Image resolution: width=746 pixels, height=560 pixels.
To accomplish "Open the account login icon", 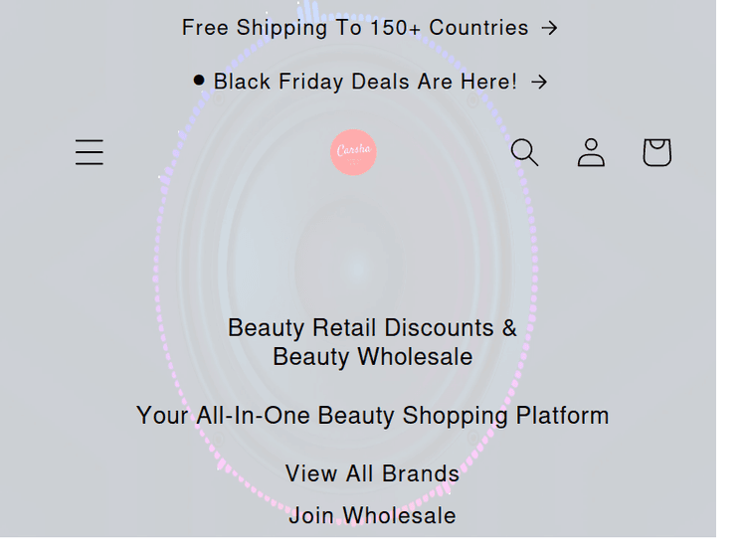I will point(591,152).
